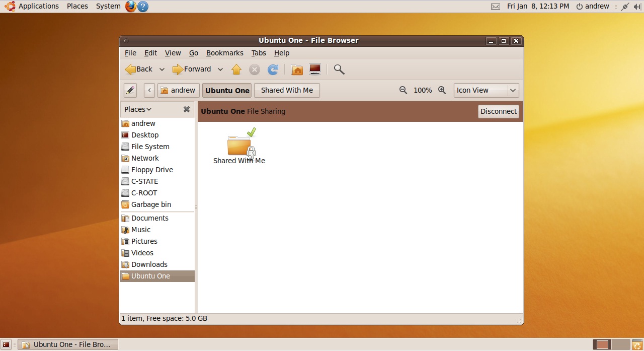Click the Ubuntu One path bar button
This screenshot has width=644, height=351.
coord(227,90)
